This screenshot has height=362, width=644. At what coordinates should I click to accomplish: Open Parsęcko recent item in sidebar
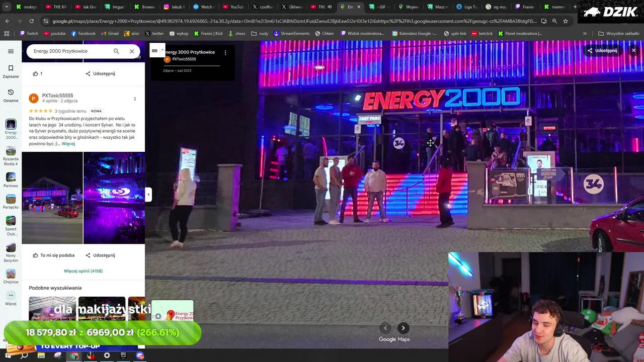tap(11, 202)
